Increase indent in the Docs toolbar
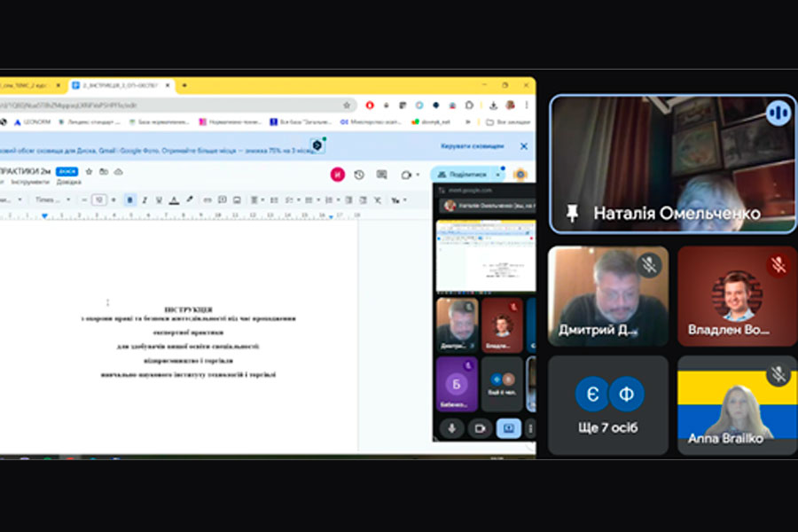The height and width of the screenshot is (532, 798). click(363, 200)
